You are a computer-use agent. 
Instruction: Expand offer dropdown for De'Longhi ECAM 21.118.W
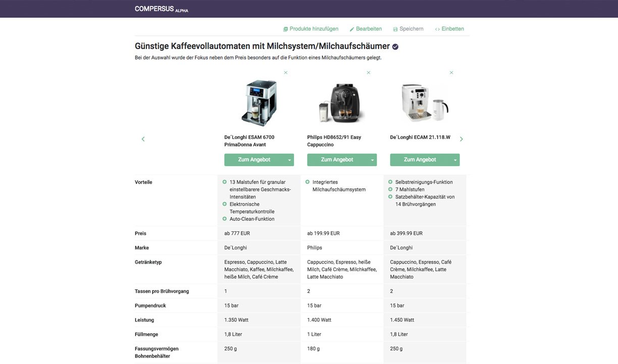(x=455, y=160)
